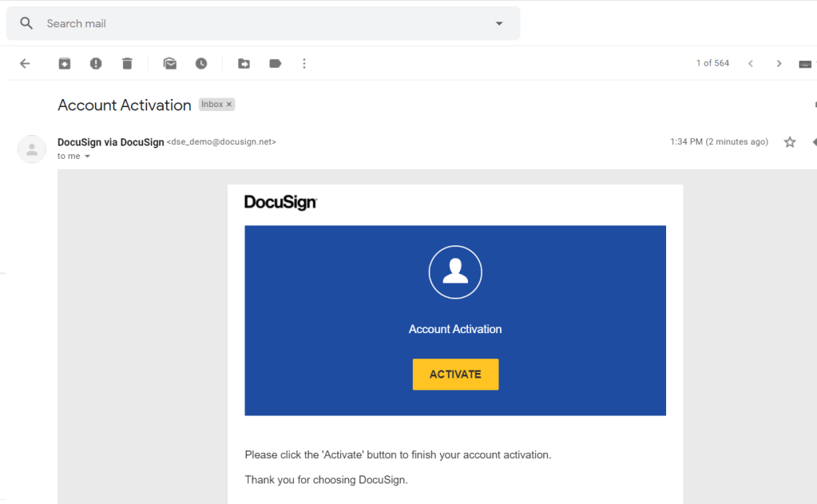Click the search magnifier icon
The image size is (817, 504).
pos(26,24)
